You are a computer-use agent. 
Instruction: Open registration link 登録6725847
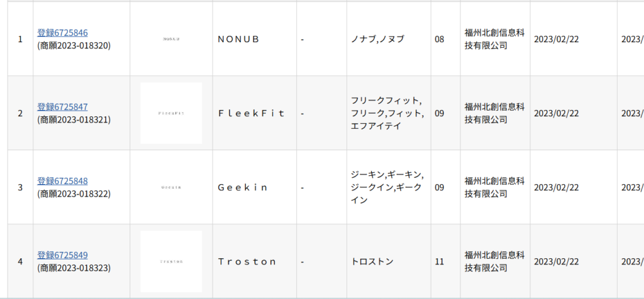tap(62, 107)
